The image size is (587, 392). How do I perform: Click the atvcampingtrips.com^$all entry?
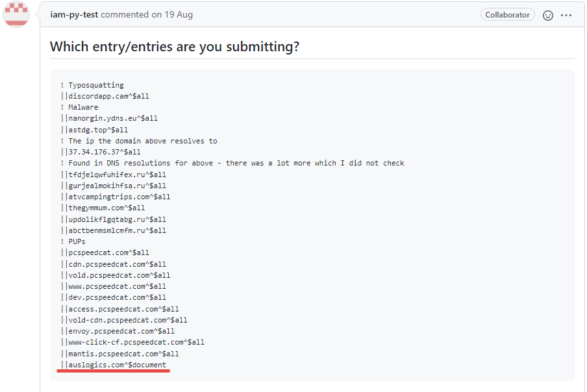[x=116, y=197]
